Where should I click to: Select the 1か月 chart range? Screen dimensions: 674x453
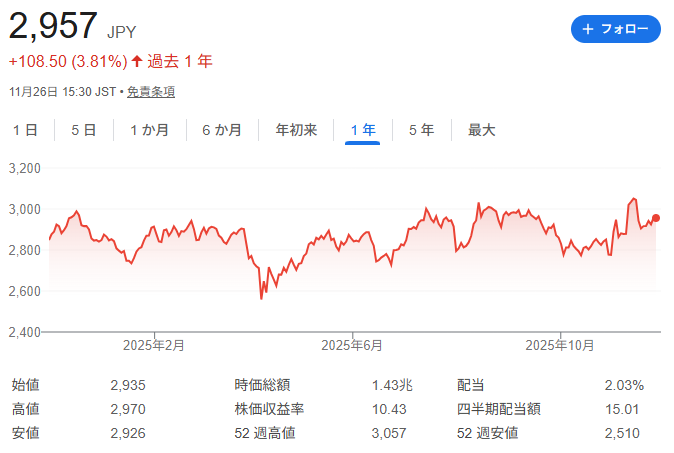pos(149,130)
